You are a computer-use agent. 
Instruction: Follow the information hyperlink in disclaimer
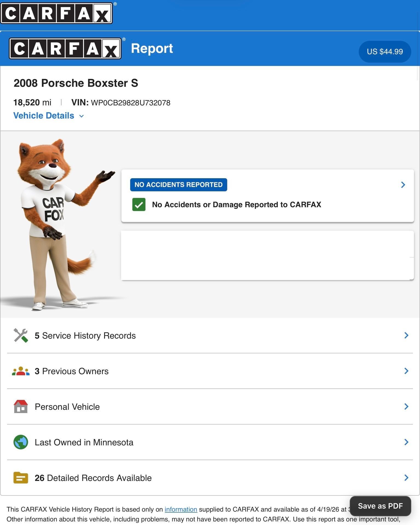(x=181, y=509)
